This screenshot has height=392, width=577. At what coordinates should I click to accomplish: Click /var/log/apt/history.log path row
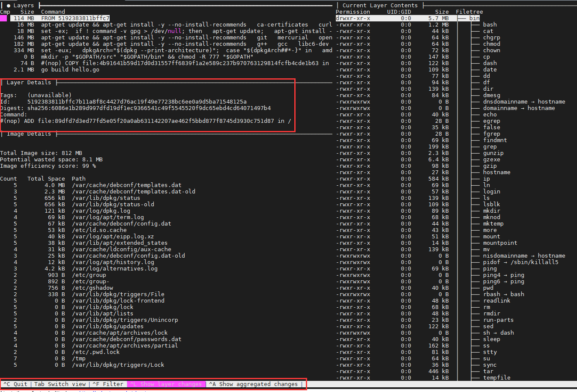click(113, 262)
